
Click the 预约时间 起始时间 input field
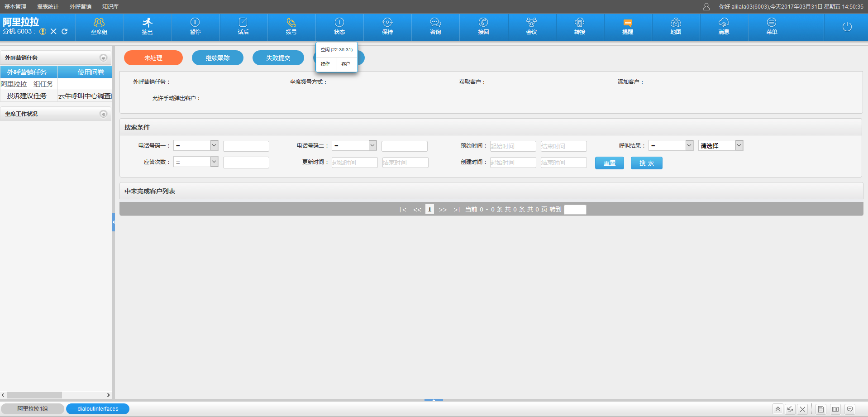click(x=513, y=146)
